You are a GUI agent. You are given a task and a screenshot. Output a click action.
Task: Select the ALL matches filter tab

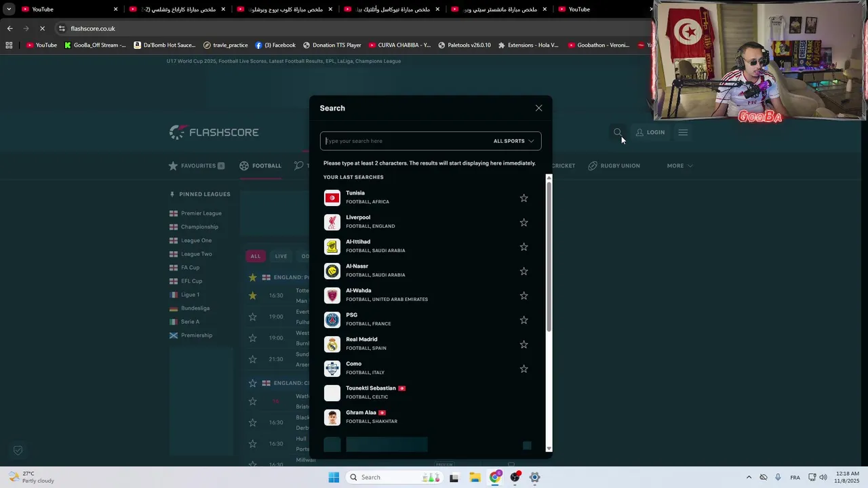[x=255, y=256]
